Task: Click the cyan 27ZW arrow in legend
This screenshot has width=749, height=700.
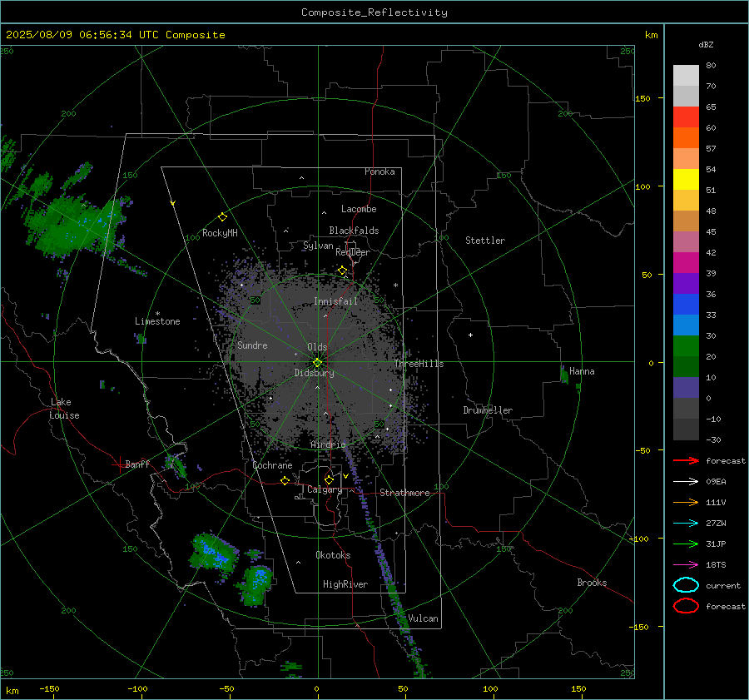Action: tap(686, 524)
